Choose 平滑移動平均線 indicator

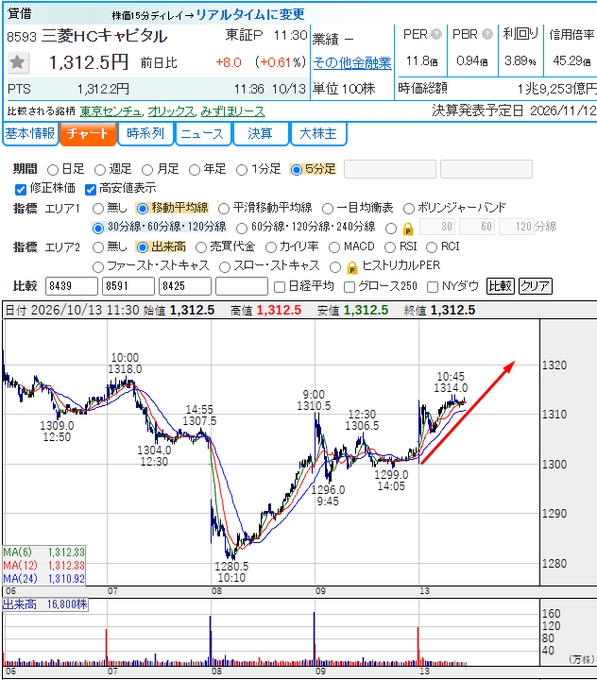[224, 209]
